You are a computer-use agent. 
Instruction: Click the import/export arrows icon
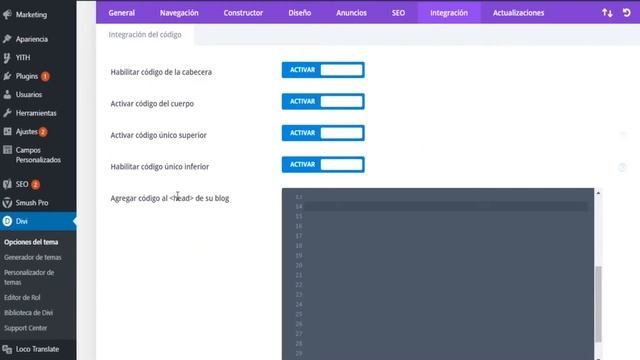tap(607, 13)
